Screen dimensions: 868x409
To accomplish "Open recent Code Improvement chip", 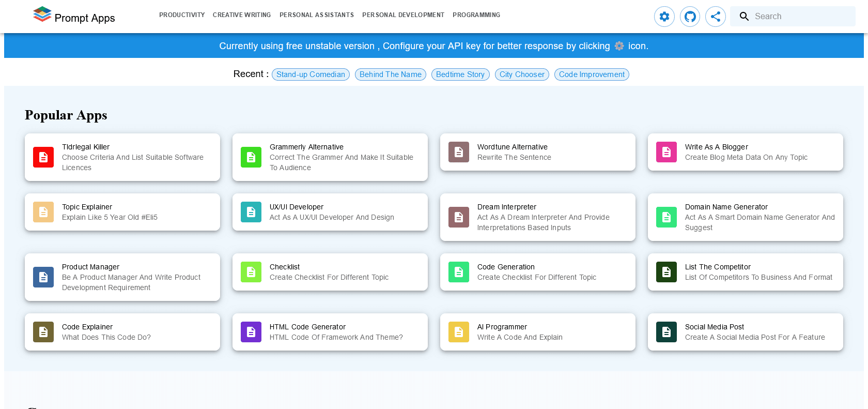I will (592, 74).
